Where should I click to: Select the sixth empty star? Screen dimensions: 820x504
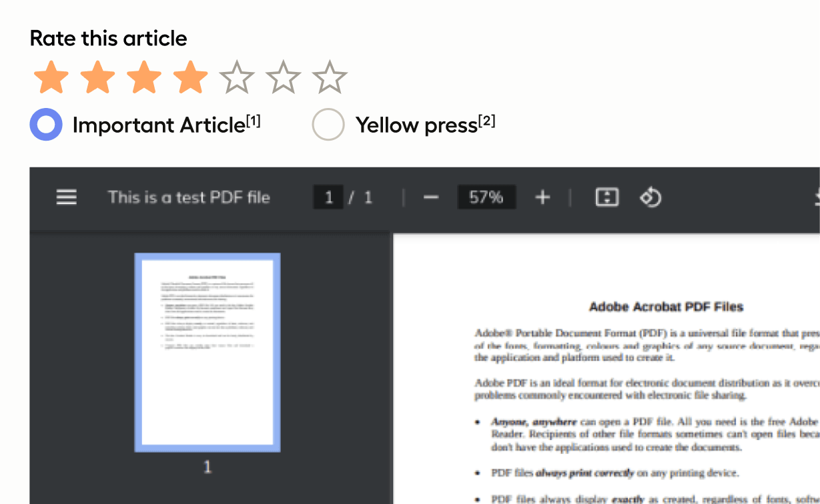pos(284,77)
